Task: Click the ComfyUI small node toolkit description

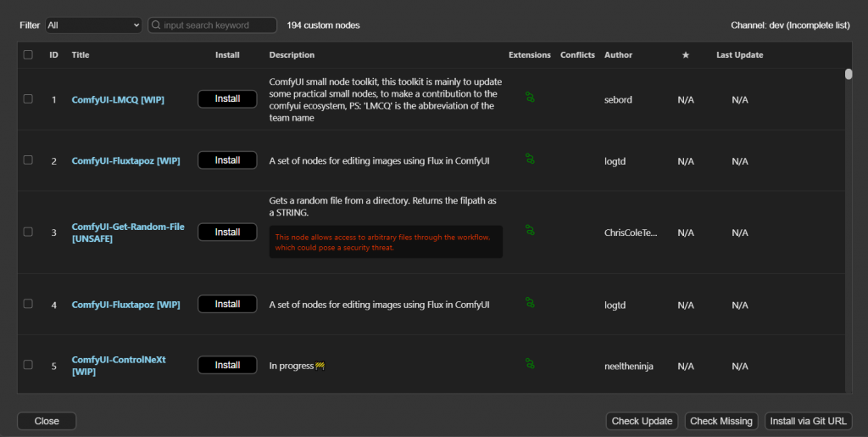Action: click(x=386, y=99)
